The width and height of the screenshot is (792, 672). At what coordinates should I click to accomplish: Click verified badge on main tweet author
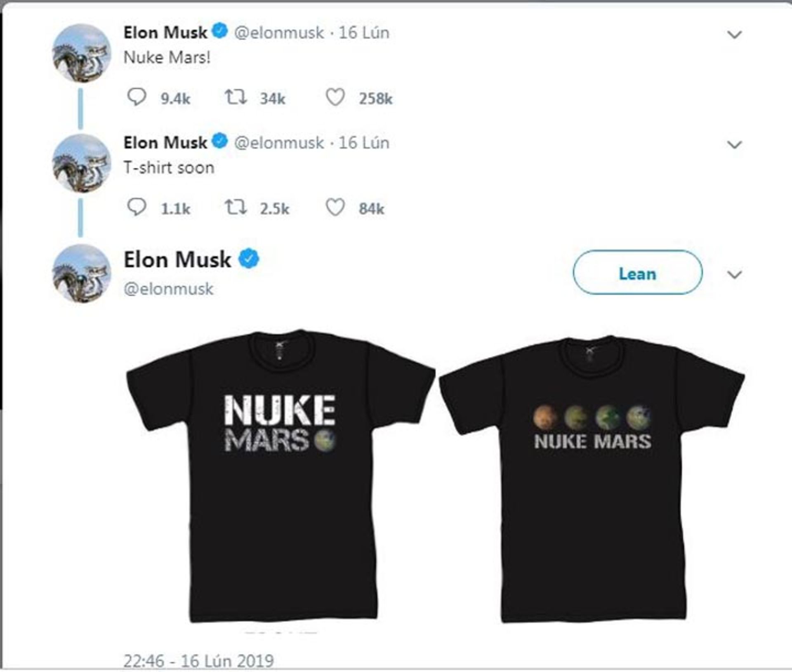click(249, 259)
